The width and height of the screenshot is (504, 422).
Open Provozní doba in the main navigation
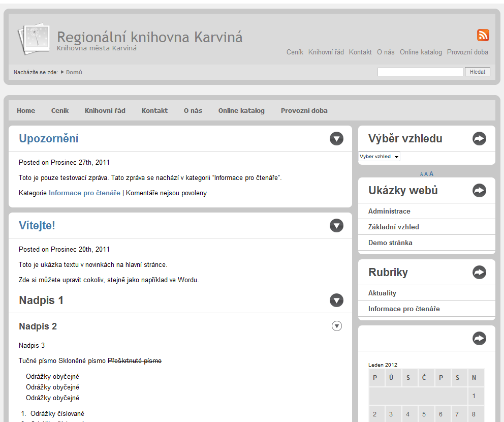(x=304, y=111)
